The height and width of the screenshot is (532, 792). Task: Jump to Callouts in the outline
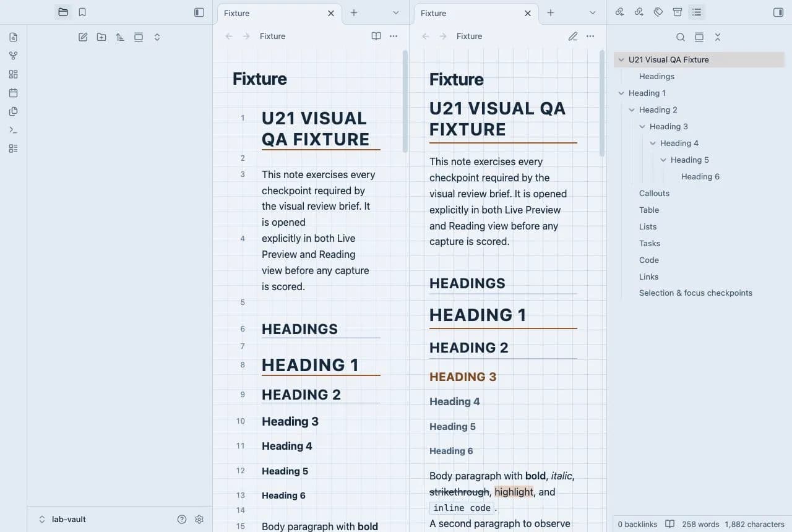[654, 194]
